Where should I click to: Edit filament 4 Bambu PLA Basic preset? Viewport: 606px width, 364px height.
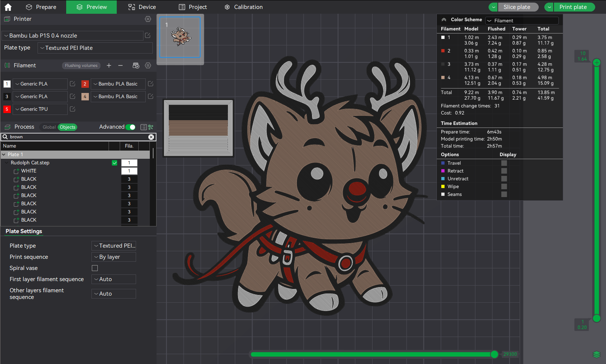(151, 97)
